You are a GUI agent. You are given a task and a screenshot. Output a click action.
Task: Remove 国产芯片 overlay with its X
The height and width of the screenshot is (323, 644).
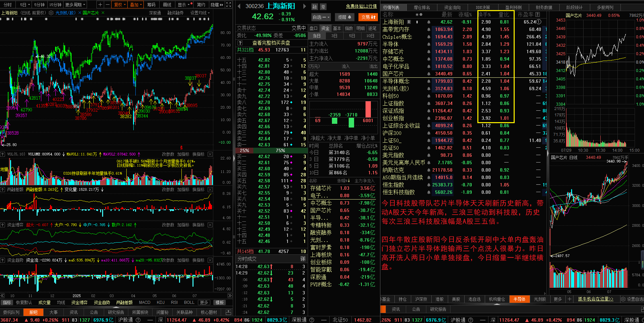[103, 13]
